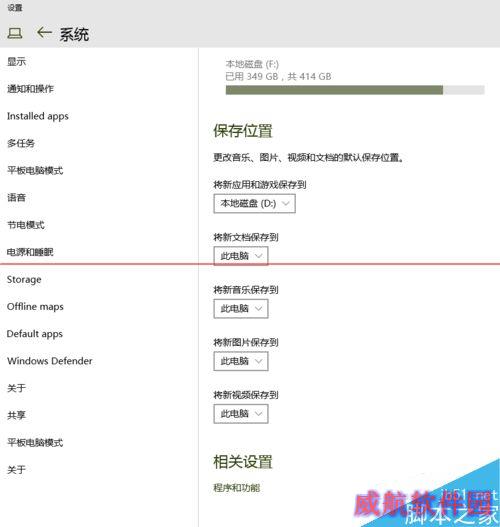This screenshot has width=500, height=527.
Task: Open 通知和操作 settings page
Action: 30,89
